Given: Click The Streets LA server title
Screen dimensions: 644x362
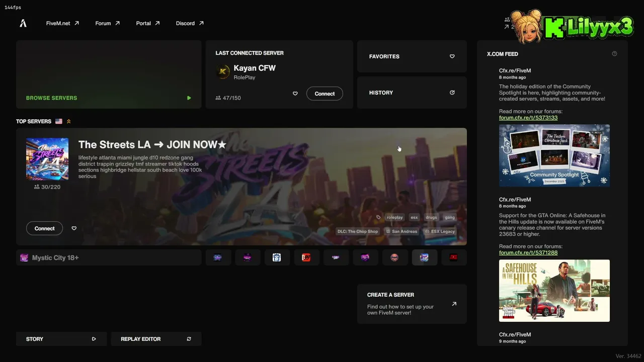Looking at the screenshot, I should 152,145.
